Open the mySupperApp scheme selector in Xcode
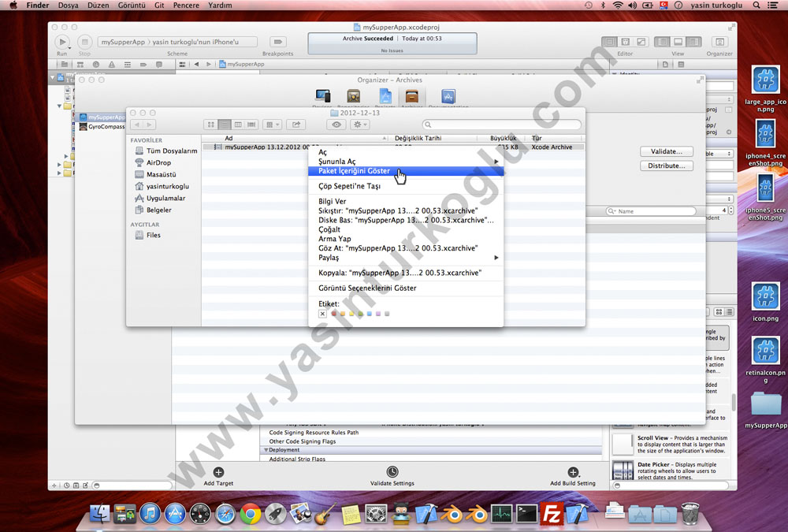This screenshot has height=532, width=788. pyautogui.click(x=123, y=42)
